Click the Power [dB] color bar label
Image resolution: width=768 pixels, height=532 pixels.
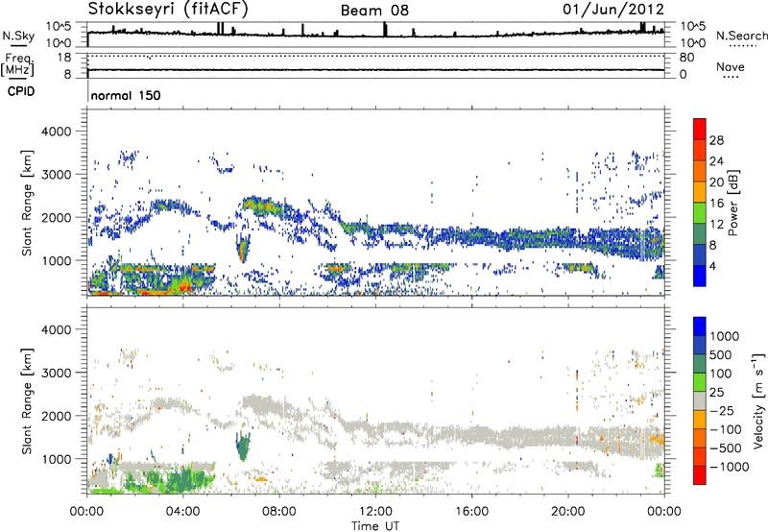tap(732, 203)
